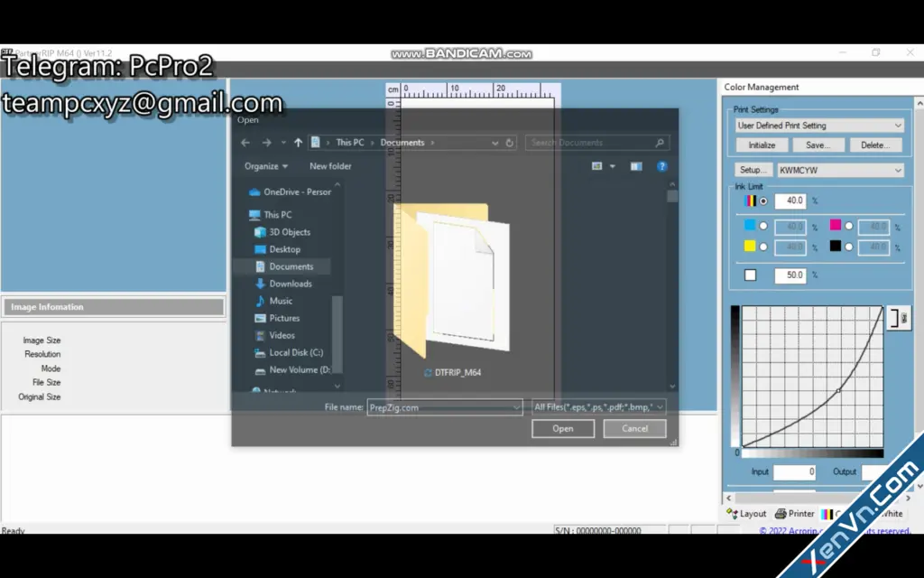Click the curve link bracket icon
The image size is (924, 578).
[x=899, y=319]
